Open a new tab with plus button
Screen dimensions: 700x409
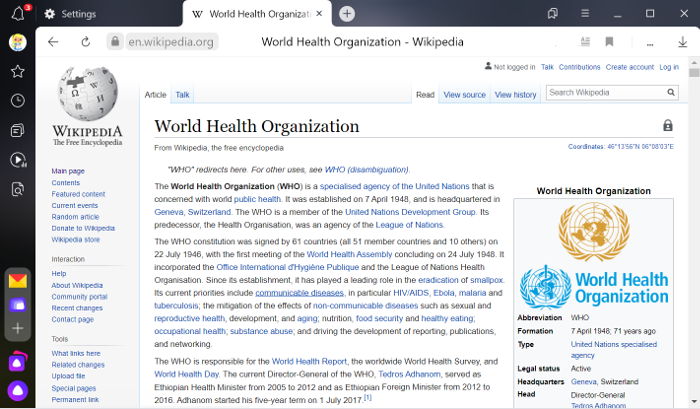click(x=347, y=14)
